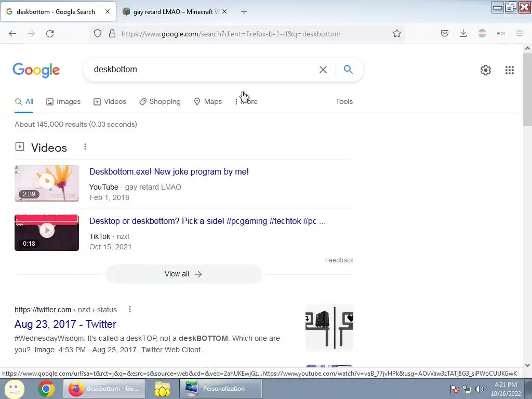
Task: Switch to the Shopping tab
Action: (160, 101)
